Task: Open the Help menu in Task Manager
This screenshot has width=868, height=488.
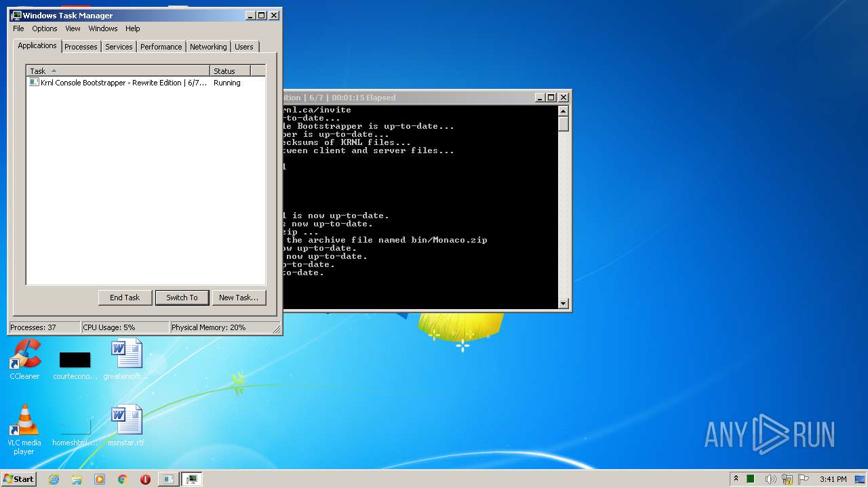Action: tap(133, 28)
